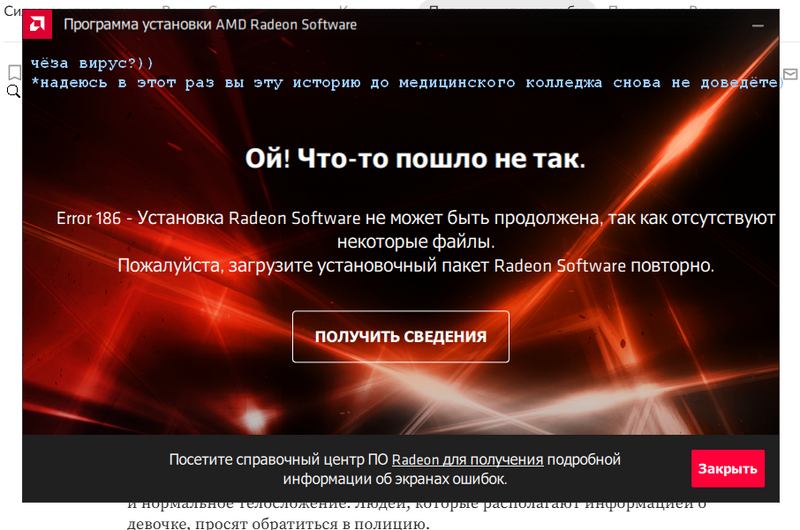Viewport: 800px width, 530px height.
Task: Click the search magnifier icon in the background page
Action: [x=14, y=92]
